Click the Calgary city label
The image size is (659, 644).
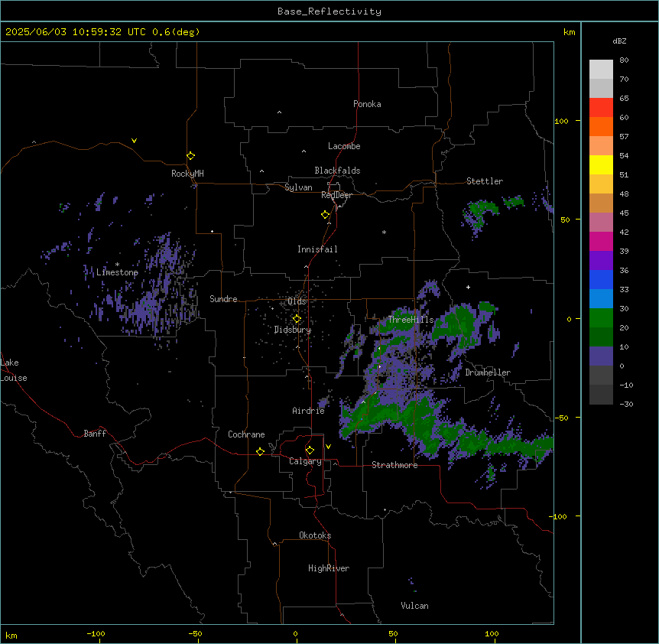coord(305,461)
